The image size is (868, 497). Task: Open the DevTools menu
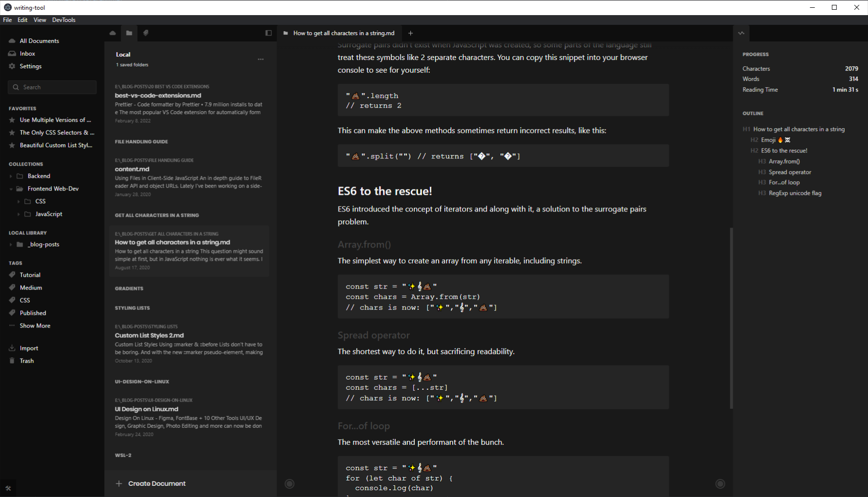click(x=64, y=20)
